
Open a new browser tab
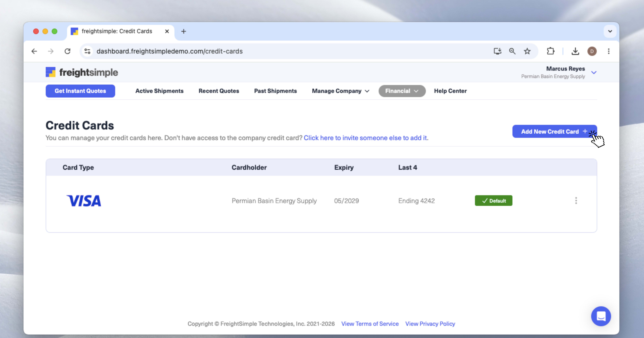tap(183, 31)
